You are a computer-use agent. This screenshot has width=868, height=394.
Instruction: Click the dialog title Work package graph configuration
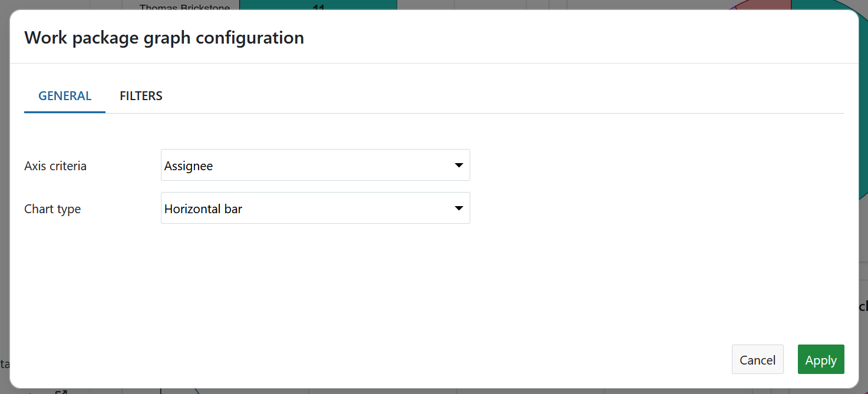[164, 37]
